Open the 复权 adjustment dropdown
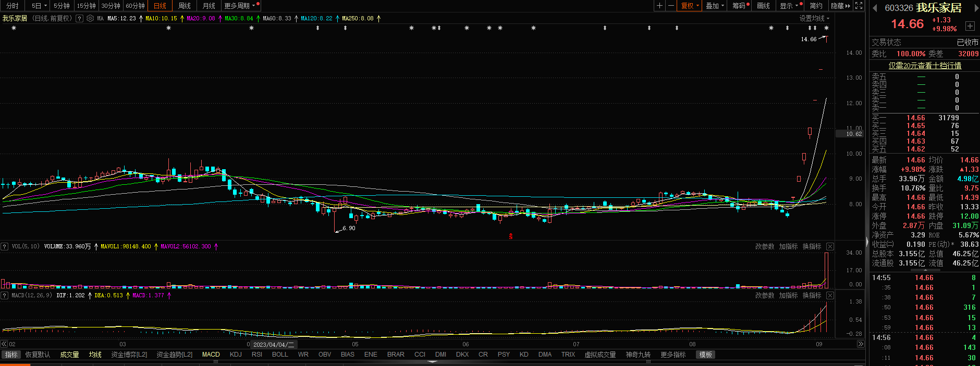This screenshot has width=980, height=366. (x=690, y=6)
